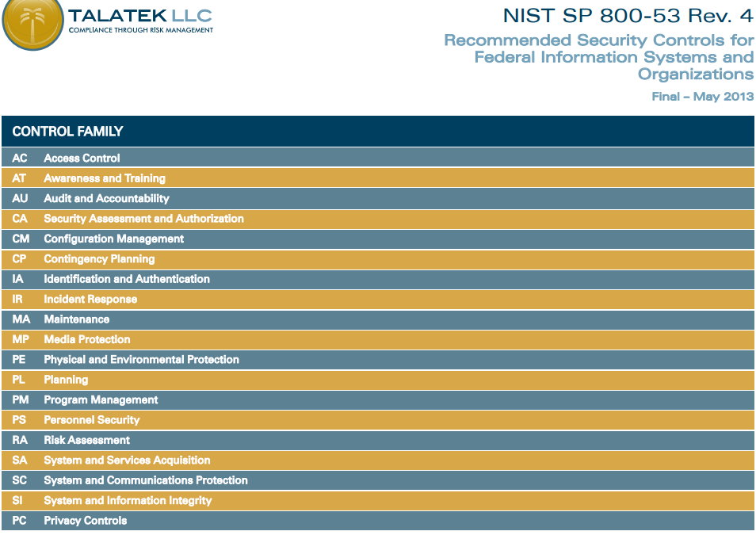Open the Media Protection row
Image resolution: width=756 pixels, height=535 pixels.
[87, 339]
